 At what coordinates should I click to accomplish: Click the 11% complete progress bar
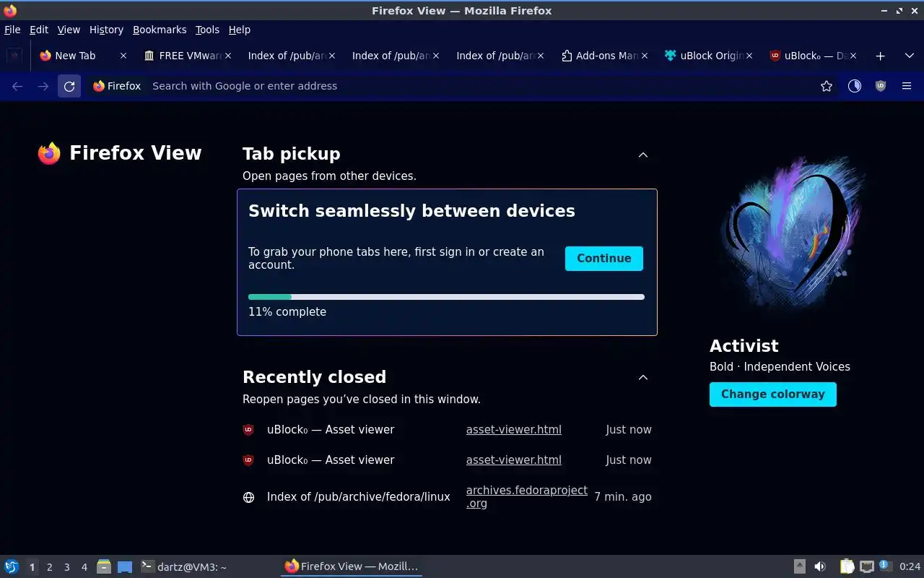point(446,297)
